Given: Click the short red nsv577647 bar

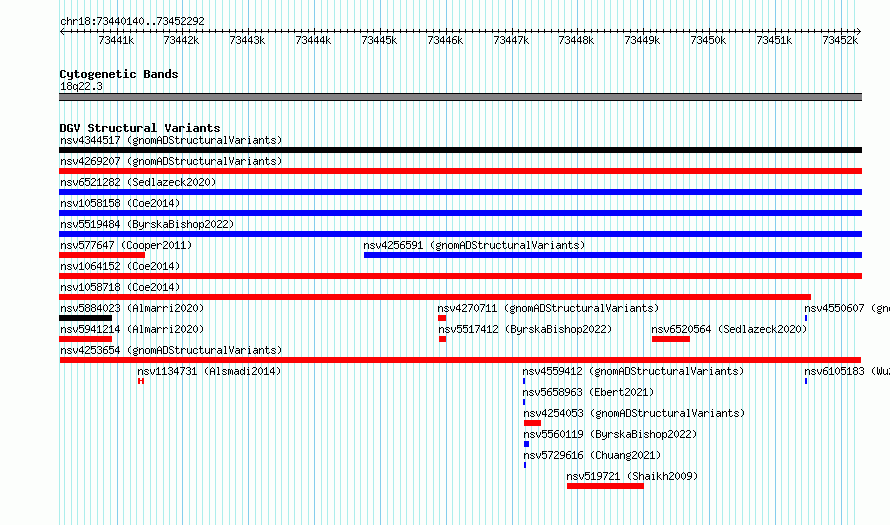Looking at the screenshot, I should tap(102, 255).
